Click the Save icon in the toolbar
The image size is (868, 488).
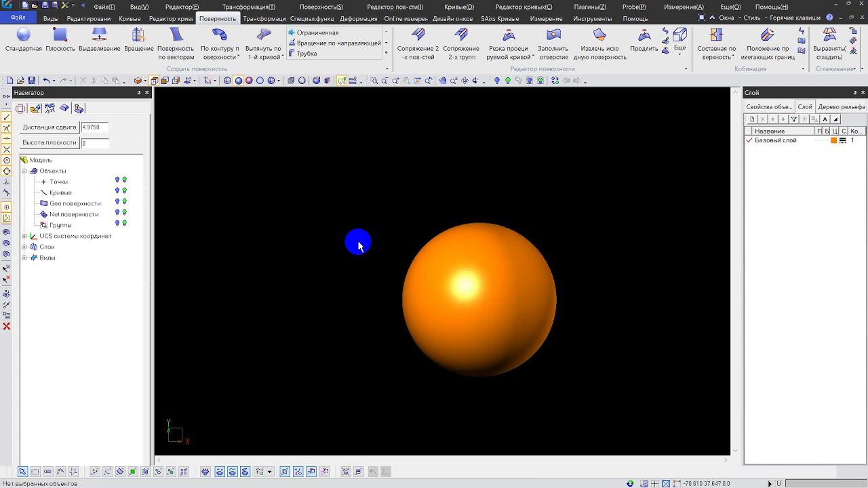coord(31,81)
